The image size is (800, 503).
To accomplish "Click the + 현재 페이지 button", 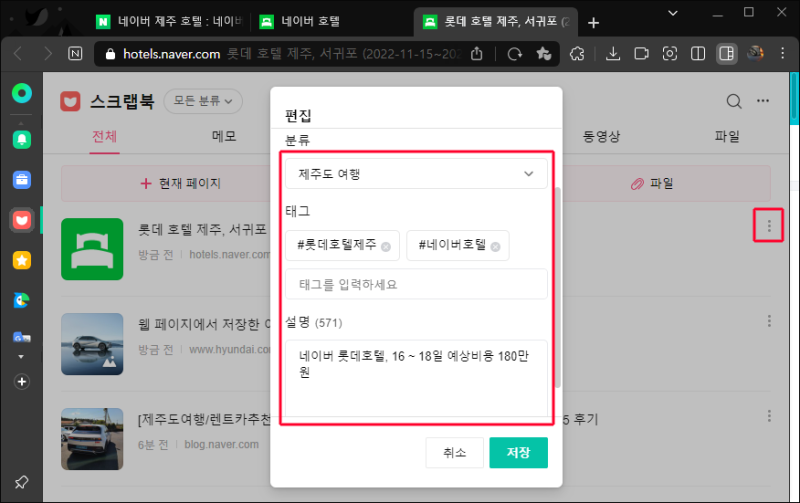I will 181,183.
